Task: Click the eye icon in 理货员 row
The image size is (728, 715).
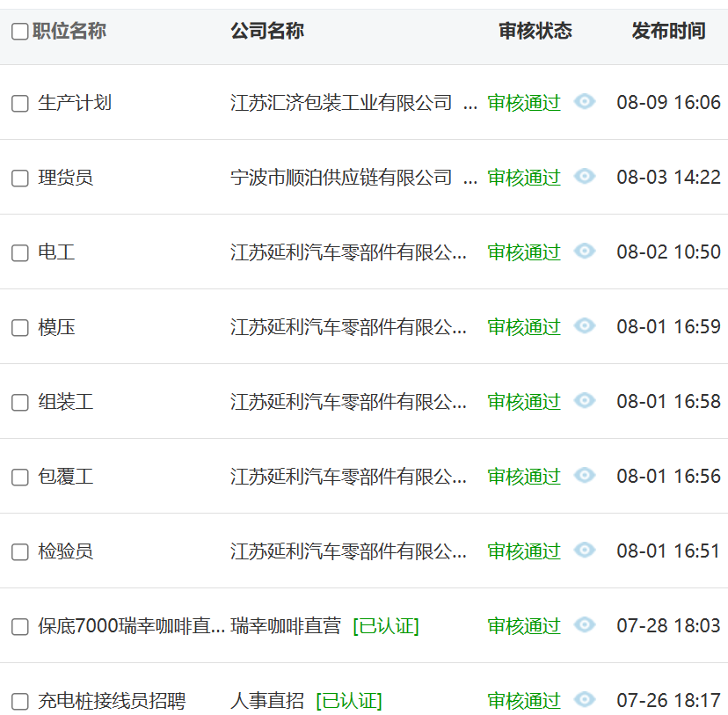Action: pyautogui.click(x=584, y=177)
